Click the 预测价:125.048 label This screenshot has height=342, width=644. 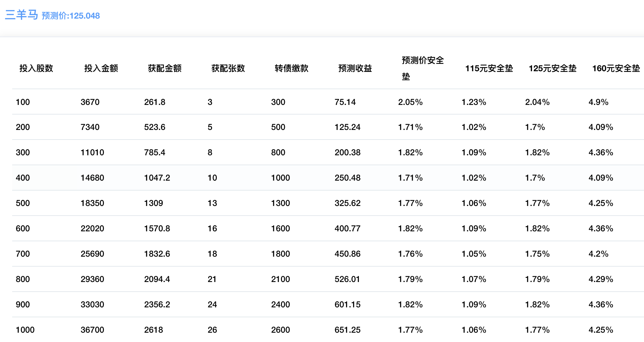point(71,16)
